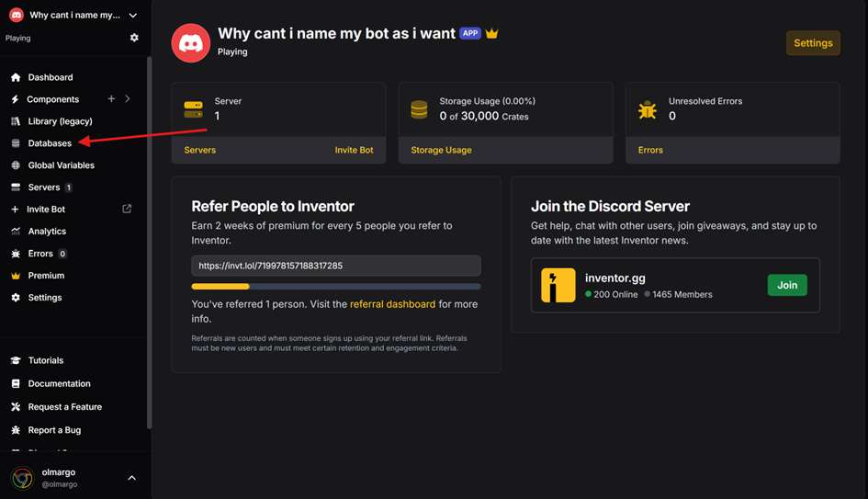Click the @olmargo username text
This screenshot has width=868, height=499.
[59, 484]
